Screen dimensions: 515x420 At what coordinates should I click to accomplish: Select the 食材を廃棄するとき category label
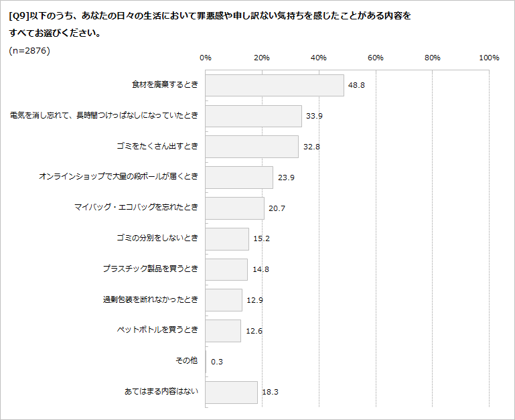tap(165, 85)
